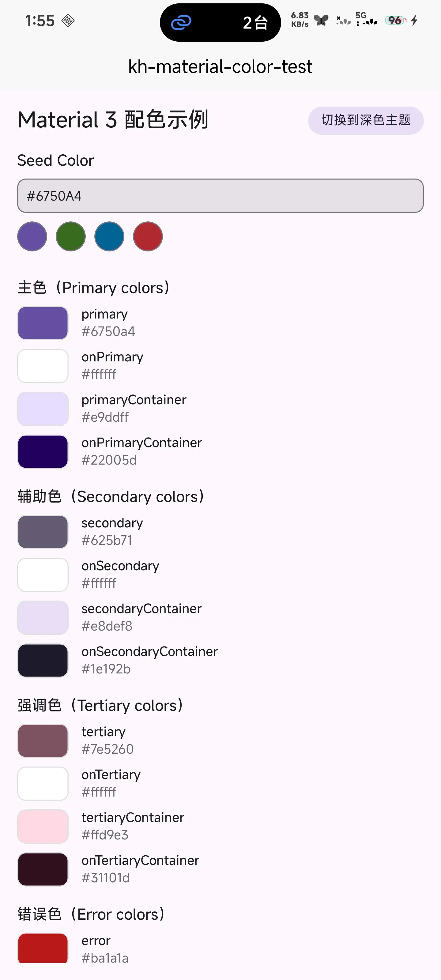Tap the butterfly icon in status bar
441x980 pixels.
click(321, 21)
